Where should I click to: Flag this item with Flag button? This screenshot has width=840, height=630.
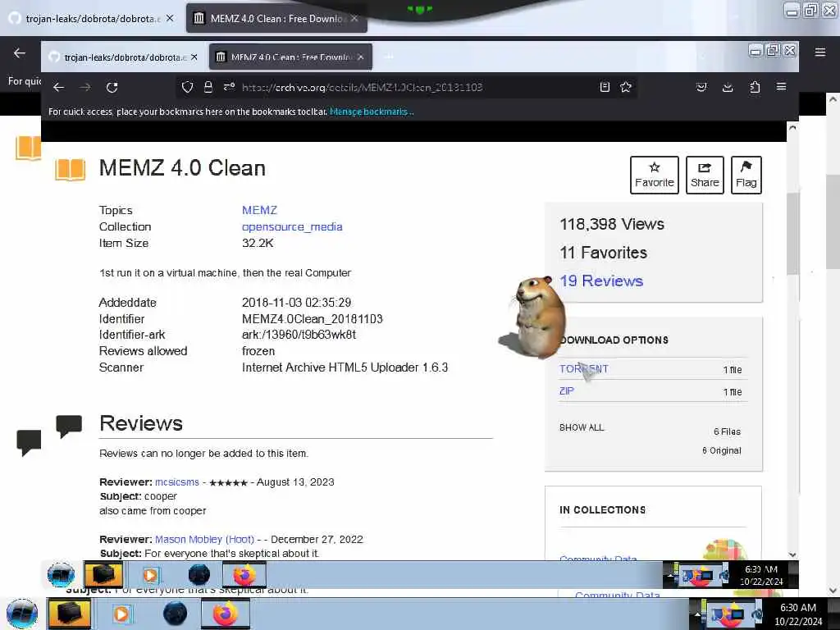(746, 176)
